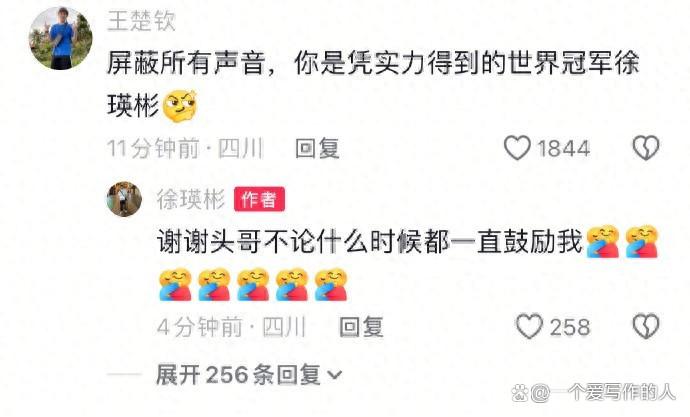Screen dimensions: 690x417
Task: Open the 王楚钦 username link
Action: 141,21
